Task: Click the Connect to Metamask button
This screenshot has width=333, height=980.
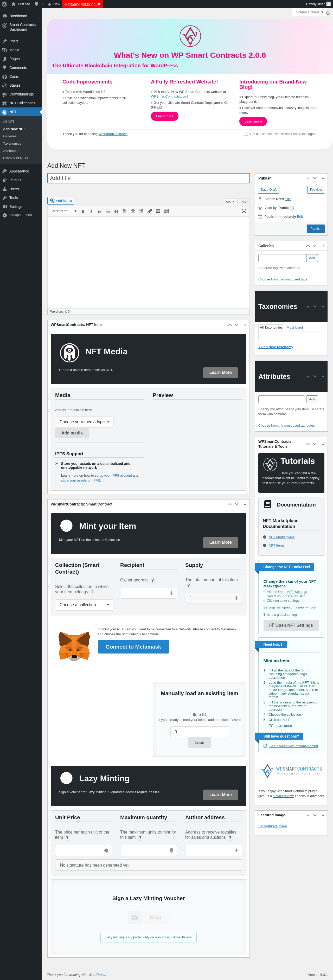Action: (133, 647)
